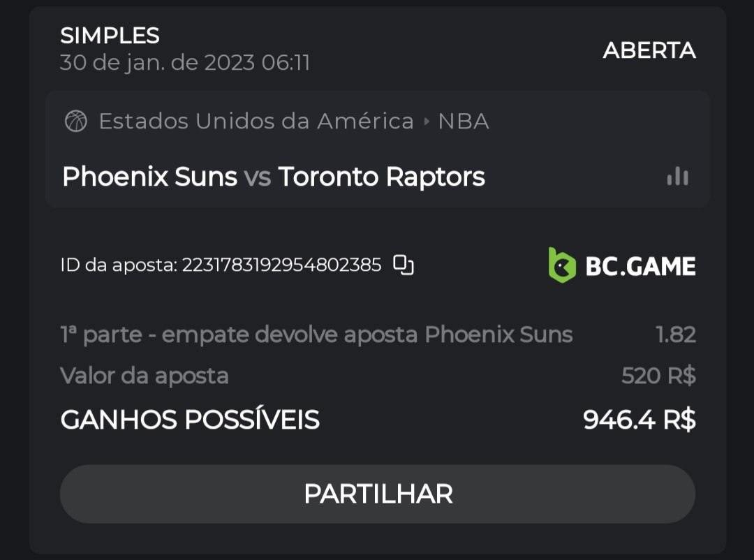Click the GANHOS POSSÍVEIS label

coord(190,420)
